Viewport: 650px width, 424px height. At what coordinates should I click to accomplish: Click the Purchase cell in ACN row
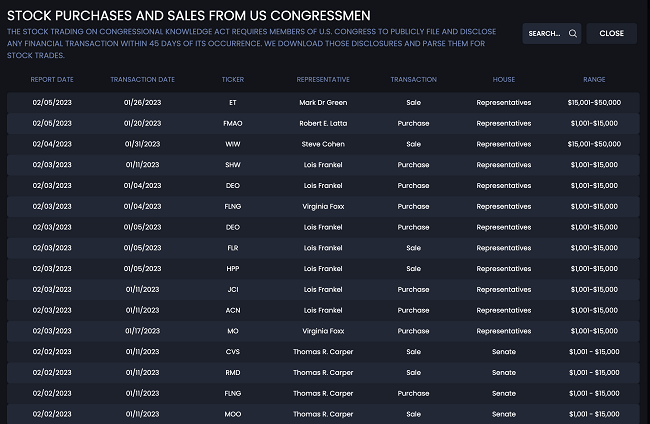413,310
